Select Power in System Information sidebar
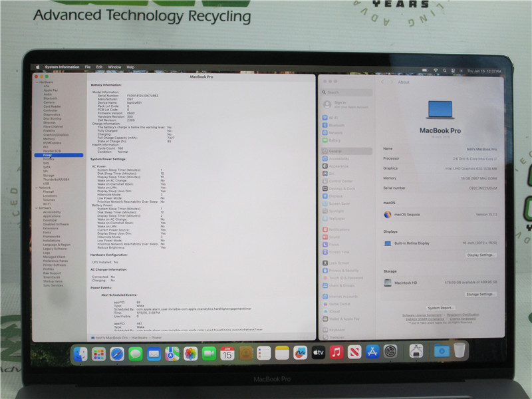The width and height of the screenshot is (532, 399). (x=59, y=155)
